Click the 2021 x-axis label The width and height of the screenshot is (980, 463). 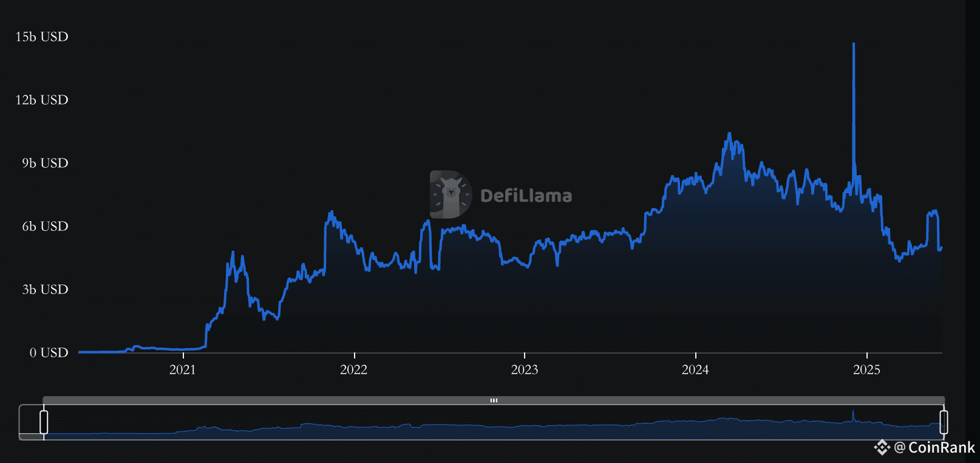pos(183,369)
